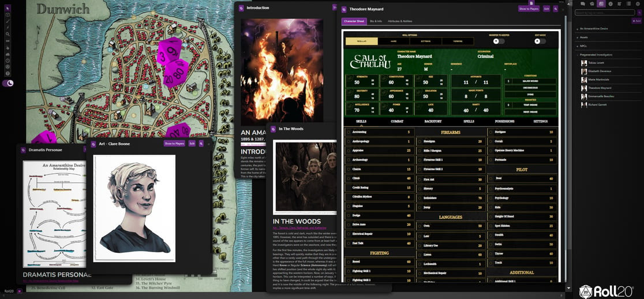The image size is (644, 299).
Task: Select the Hard roll option
Action: click(394, 42)
